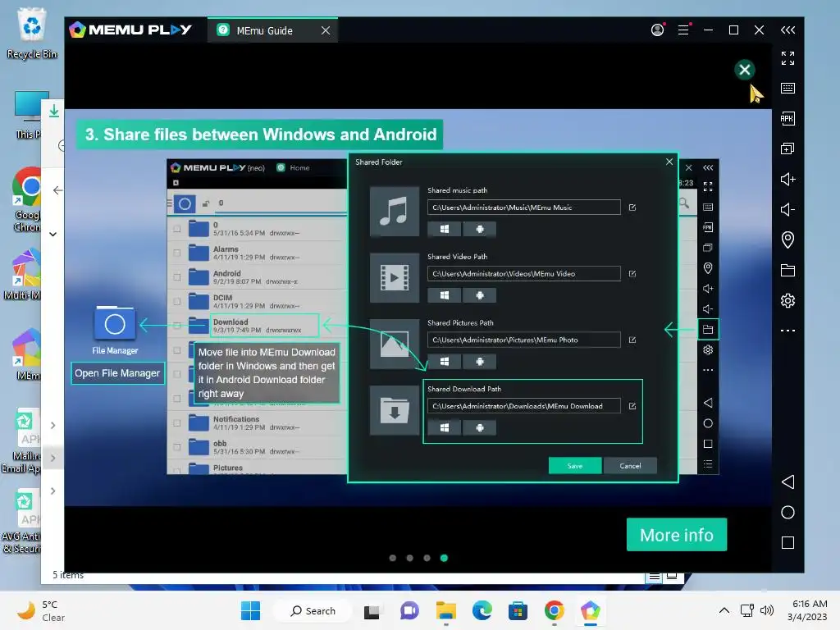Go to the second guide page dot
Image resolution: width=840 pixels, height=630 pixels.
pyautogui.click(x=410, y=558)
